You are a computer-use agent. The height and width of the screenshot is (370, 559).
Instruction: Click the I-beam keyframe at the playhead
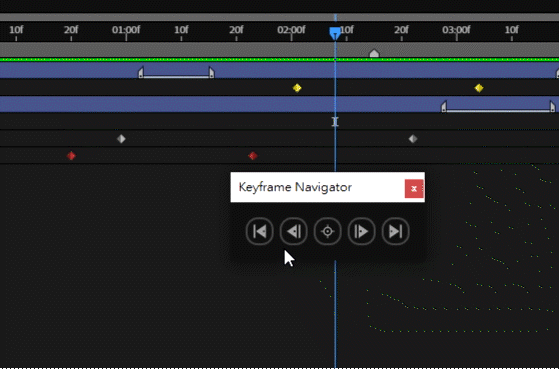pos(335,122)
